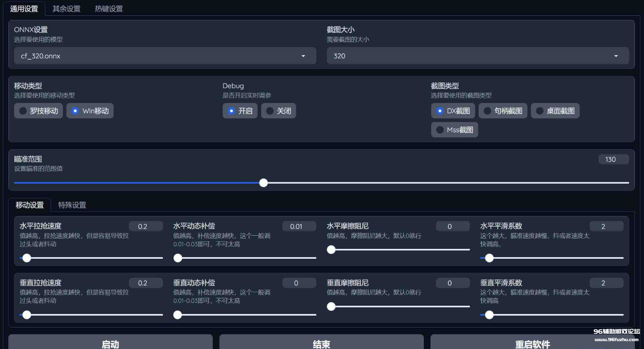
Task: Expand the 截图大小 dropdown showing 320
Action: pyautogui.click(x=477, y=56)
